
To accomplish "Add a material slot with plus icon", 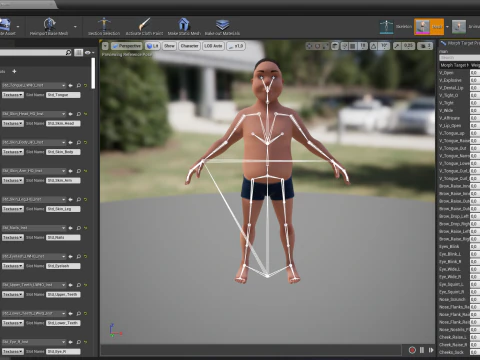I will [x=14, y=71].
